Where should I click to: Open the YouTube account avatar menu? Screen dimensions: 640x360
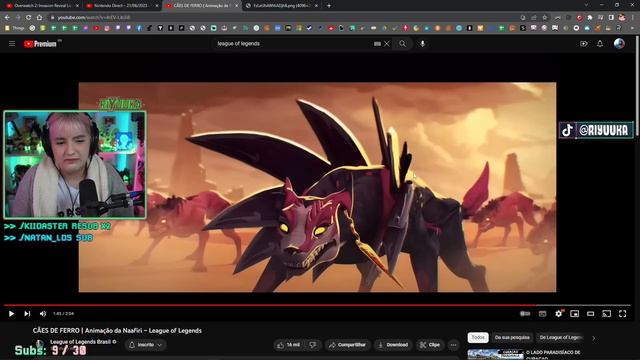pos(619,44)
